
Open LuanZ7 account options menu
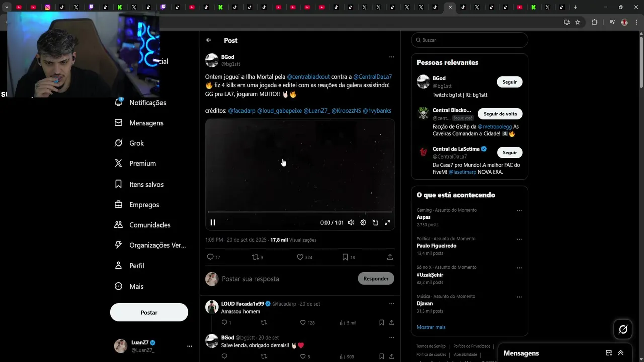pyautogui.click(x=190, y=346)
